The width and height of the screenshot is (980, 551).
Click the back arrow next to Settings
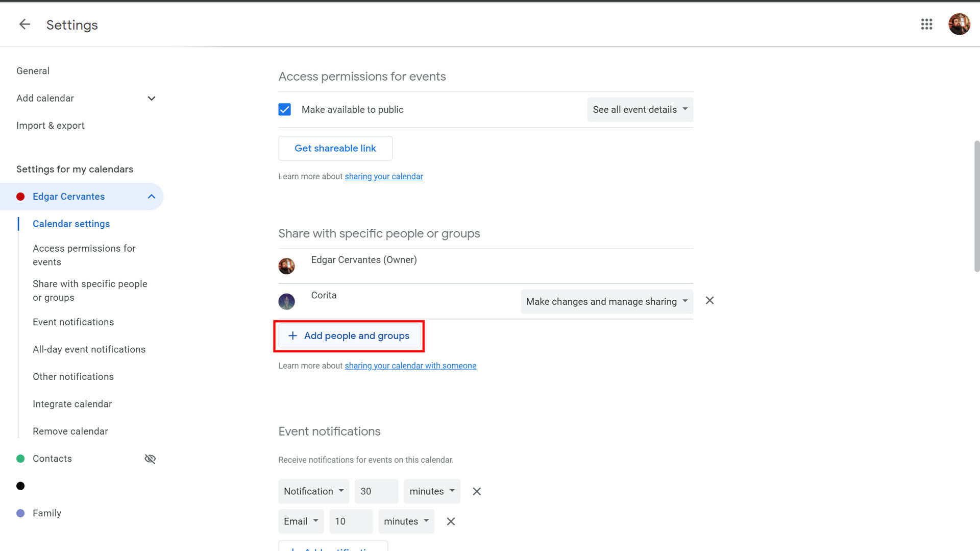pyautogui.click(x=24, y=25)
